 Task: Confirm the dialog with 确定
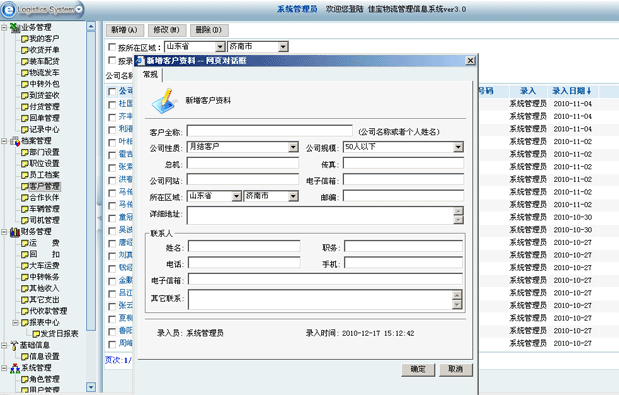click(x=418, y=370)
